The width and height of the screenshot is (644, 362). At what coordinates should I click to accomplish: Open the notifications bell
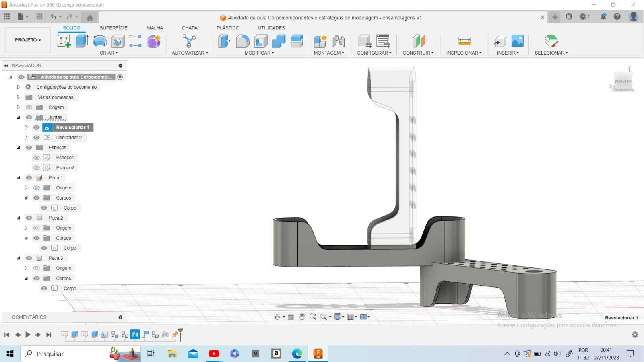603,16
